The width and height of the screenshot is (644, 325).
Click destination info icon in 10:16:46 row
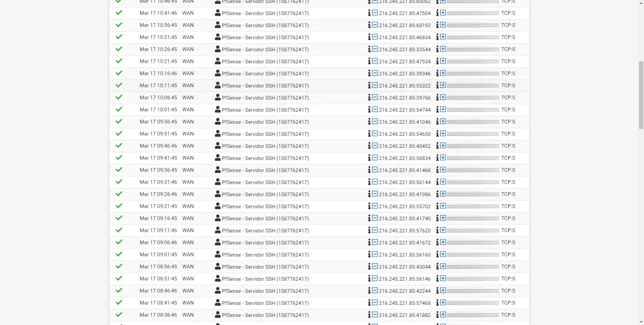pyautogui.click(x=437, y=73)
